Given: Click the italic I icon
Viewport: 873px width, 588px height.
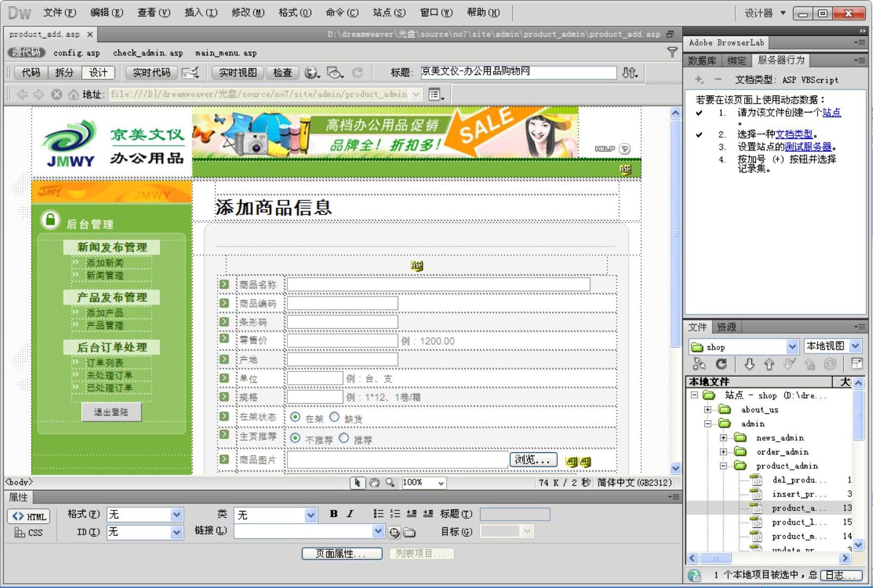Looking at the screenshot, I should (x=350, y=514).
